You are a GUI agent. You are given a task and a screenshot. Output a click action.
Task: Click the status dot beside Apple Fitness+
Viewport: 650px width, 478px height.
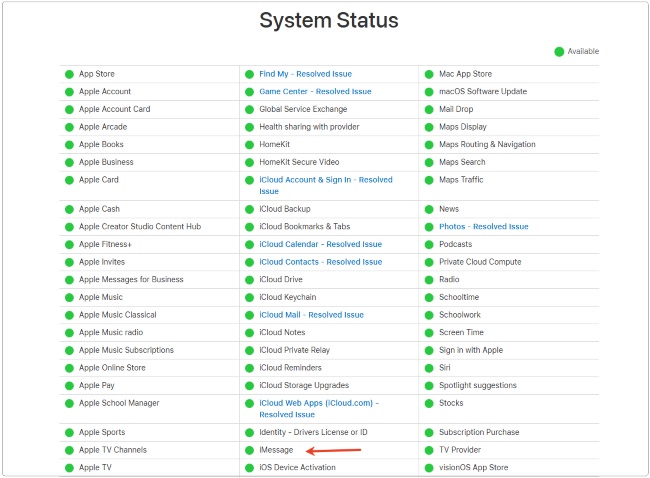69,245
